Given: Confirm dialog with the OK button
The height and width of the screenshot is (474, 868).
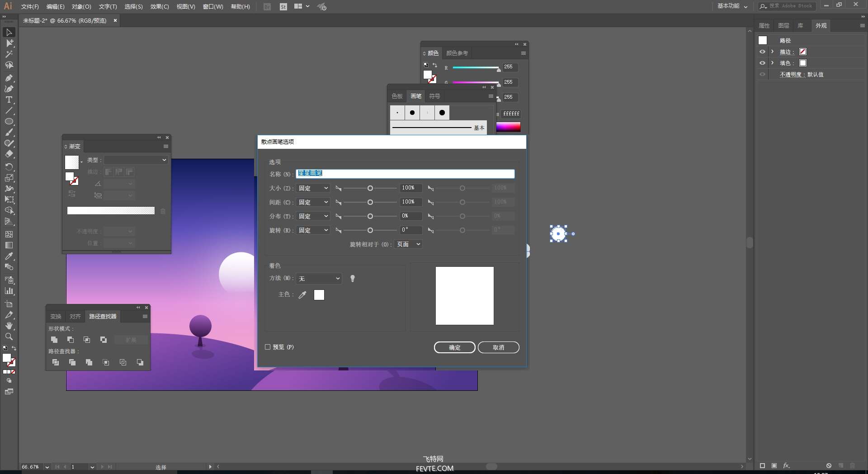Looking at the screenshot, I should [455, 347].
